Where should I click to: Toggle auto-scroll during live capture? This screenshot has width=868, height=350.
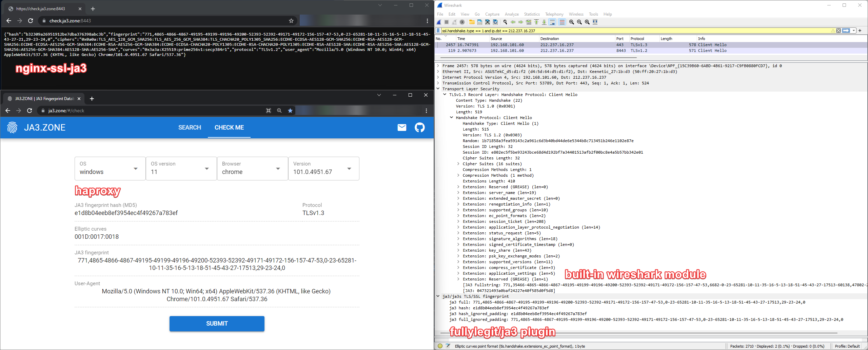click(552, 22)
